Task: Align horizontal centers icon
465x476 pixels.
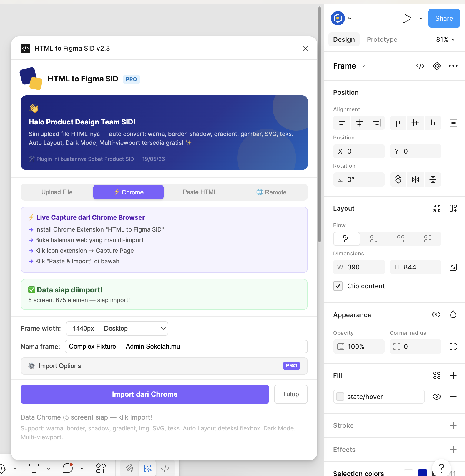Action: pos(359,123)
